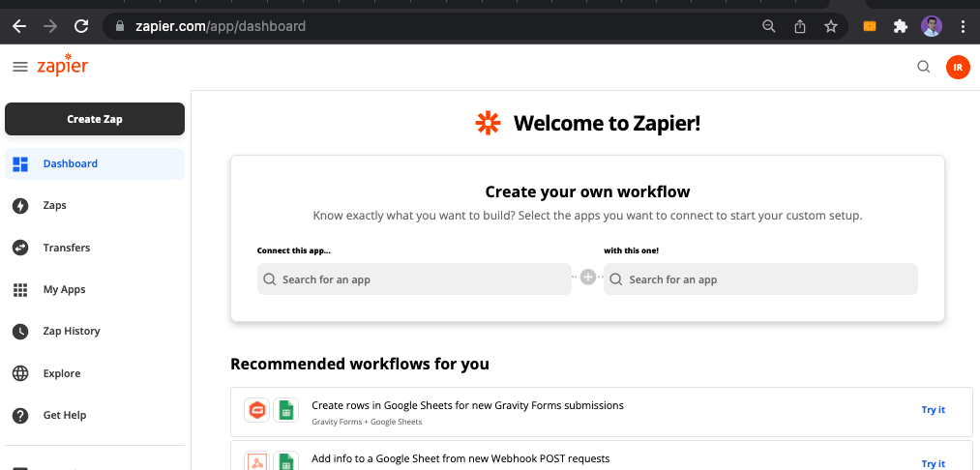Screen dimensions: 980x470
Task: Click the plus icon between app search fields
Action: 588,277
